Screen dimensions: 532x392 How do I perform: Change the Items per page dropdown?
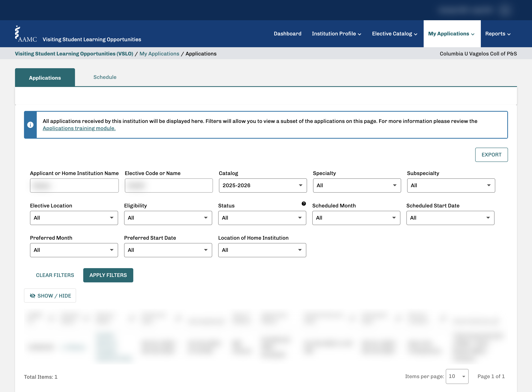tap(457, 376)
